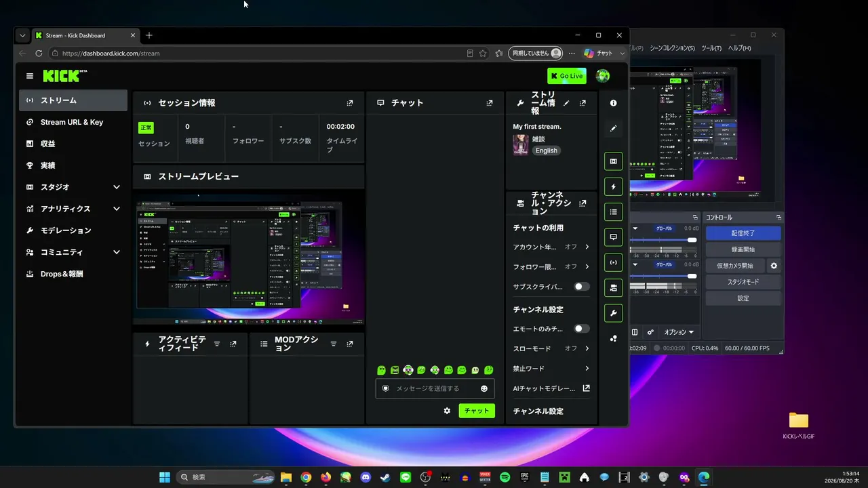Click the pencil edit icon in right rail
Screen dimensions: 868x488
click(613, 128)
